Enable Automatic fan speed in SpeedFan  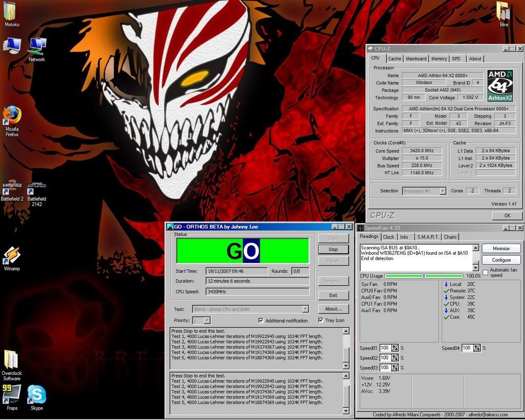(x=486, y=273)
